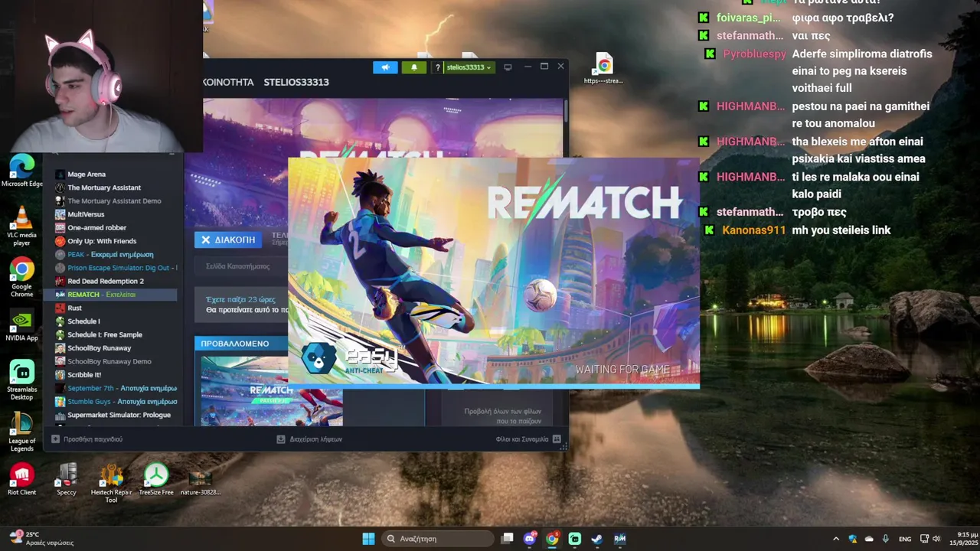The height and width of the screenshot is (551, 980).
Task: Open VLC media player desktop icon
Action: pyautogui.click(x=21, y=226)
